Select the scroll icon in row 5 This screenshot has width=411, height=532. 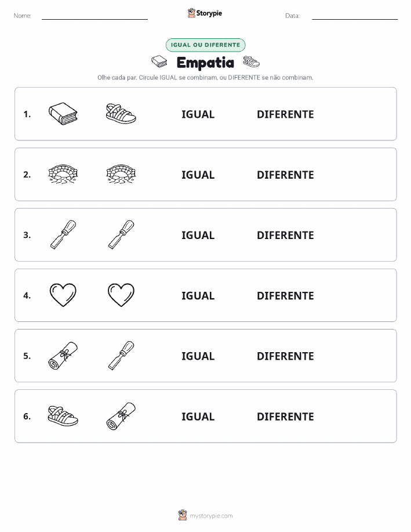click(63, 356)
